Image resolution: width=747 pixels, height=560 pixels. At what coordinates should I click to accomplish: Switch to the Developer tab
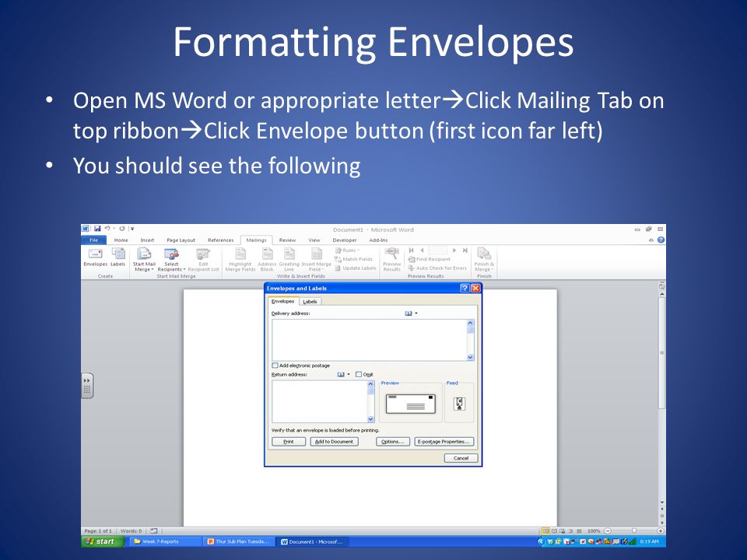pyautogui.click(x=345, y=240)
